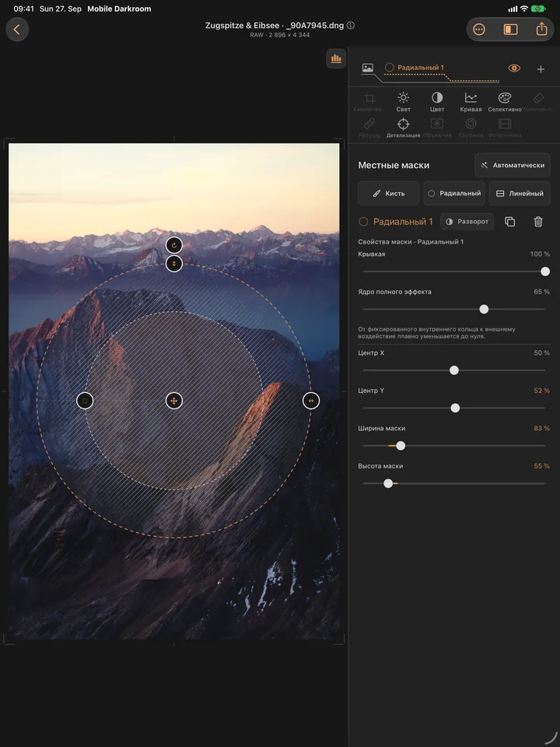Image resolution: width=560 pixels, height=747 pixels.
Task: Open the histogram panel icon
Action: coord(336,58)
